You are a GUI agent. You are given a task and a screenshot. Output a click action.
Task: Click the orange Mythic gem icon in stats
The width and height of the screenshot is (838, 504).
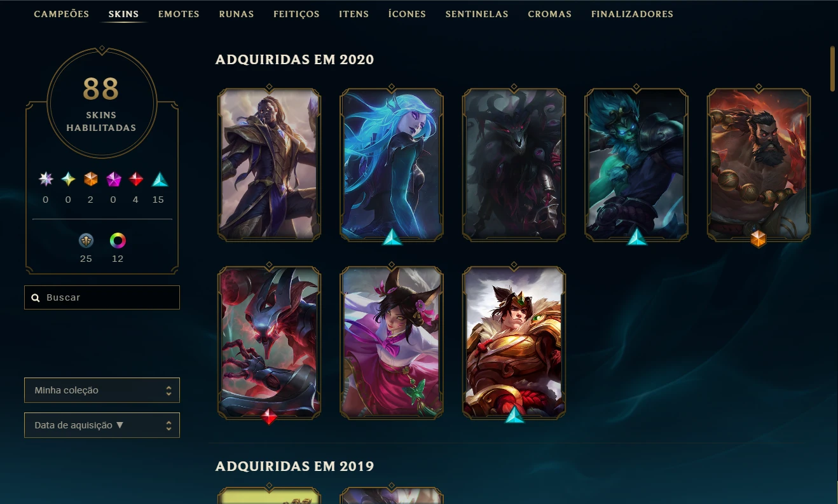click(91, 180)
